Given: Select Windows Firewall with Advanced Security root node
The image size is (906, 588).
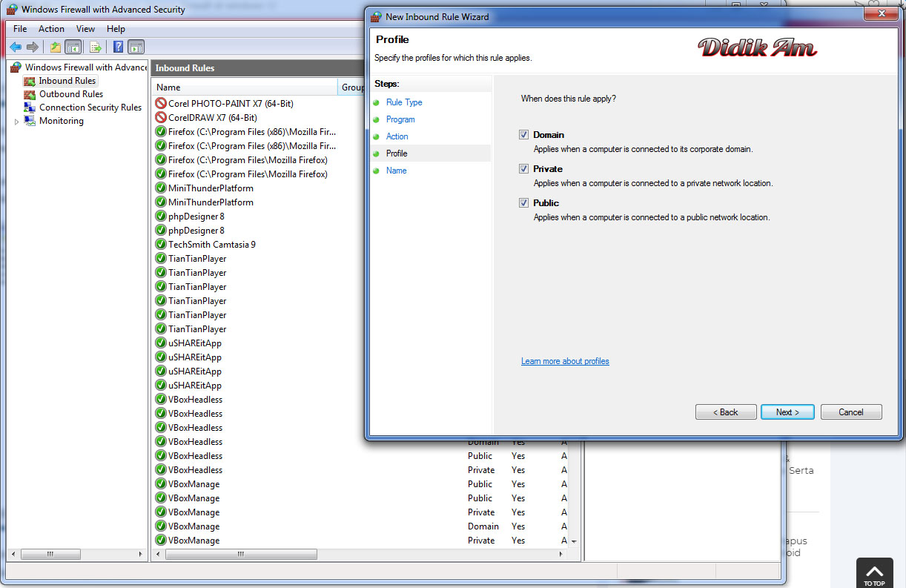Looking at the screenshot, I should point(86,67).
